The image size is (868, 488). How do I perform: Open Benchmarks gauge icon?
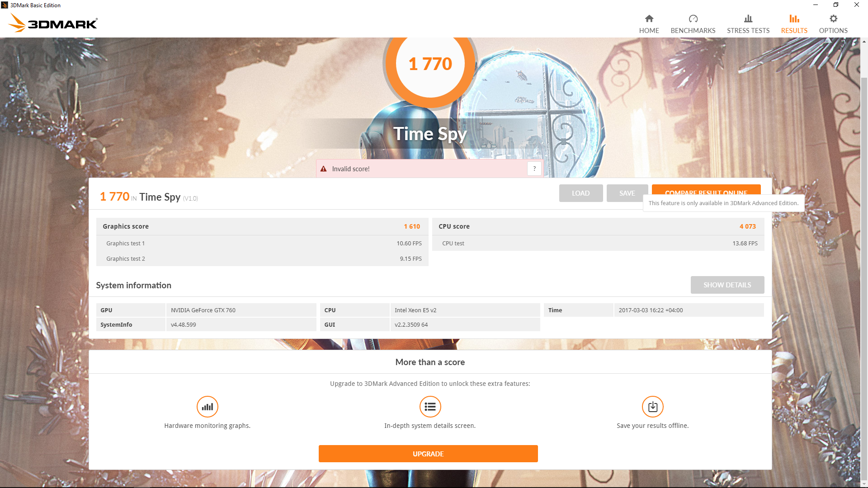(x=693, y=19)
